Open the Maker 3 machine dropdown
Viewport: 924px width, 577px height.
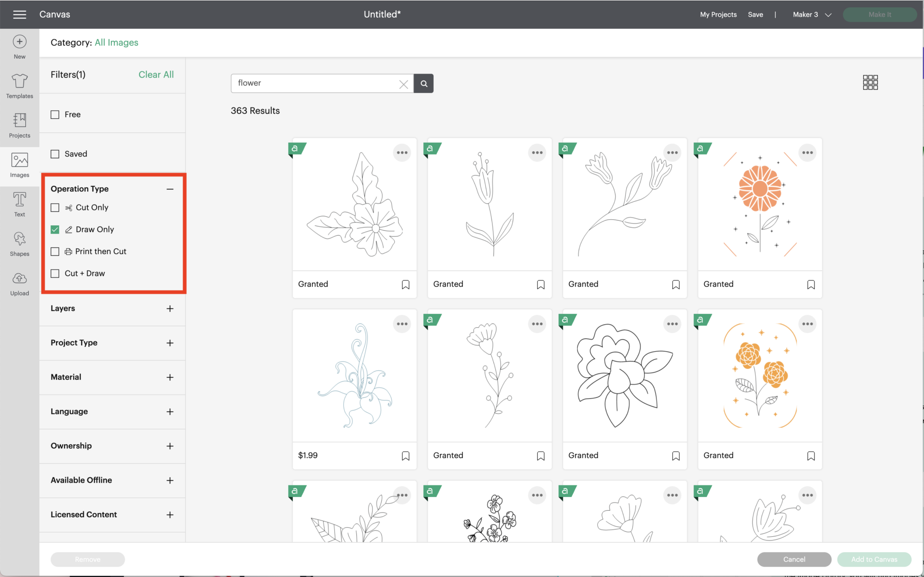(812, 14)
